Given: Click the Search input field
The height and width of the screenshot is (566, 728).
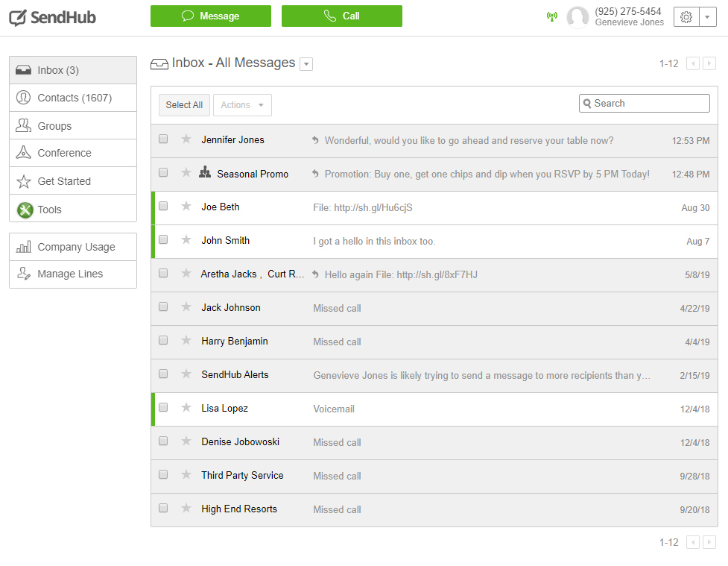Looking at the screenshot, I should [x=649, y=104].
